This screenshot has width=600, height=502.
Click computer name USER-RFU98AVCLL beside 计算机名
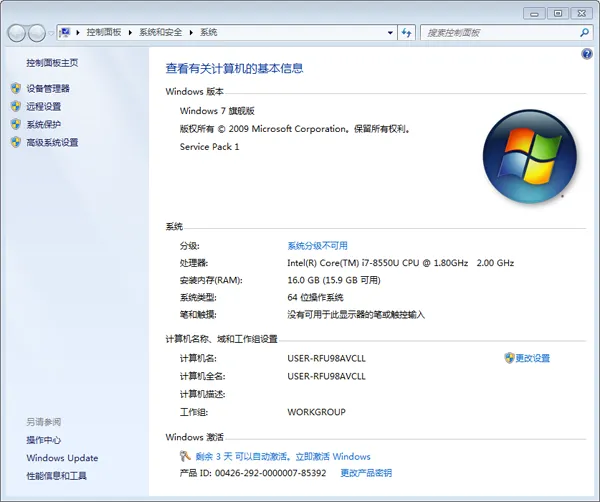326,359
